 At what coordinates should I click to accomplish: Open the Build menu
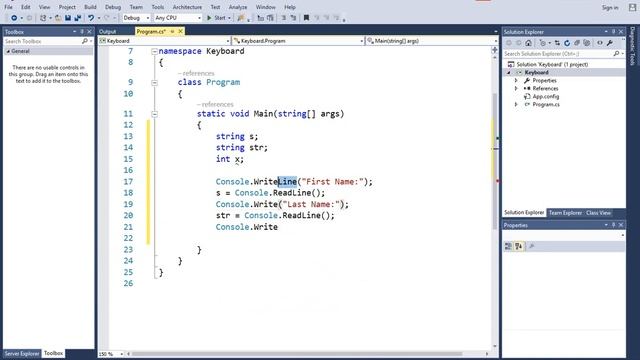90,7
